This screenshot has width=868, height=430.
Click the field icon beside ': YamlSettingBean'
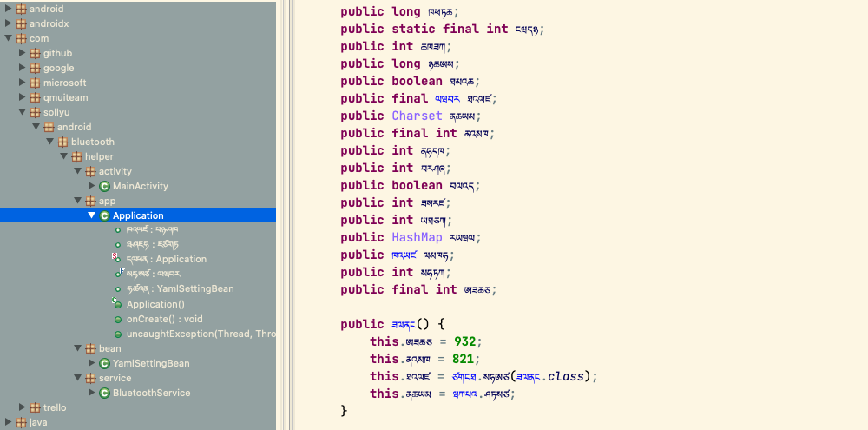(x=118, y=289)
